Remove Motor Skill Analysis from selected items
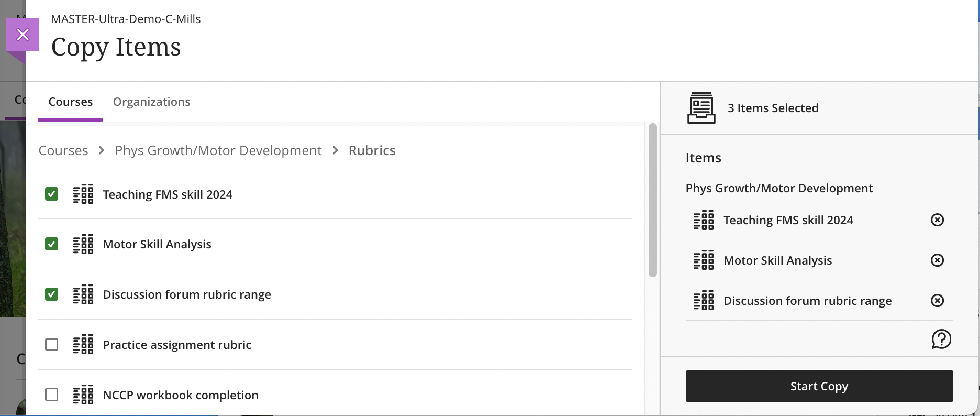This screenshot has height=416, width=980. [937, 260]
